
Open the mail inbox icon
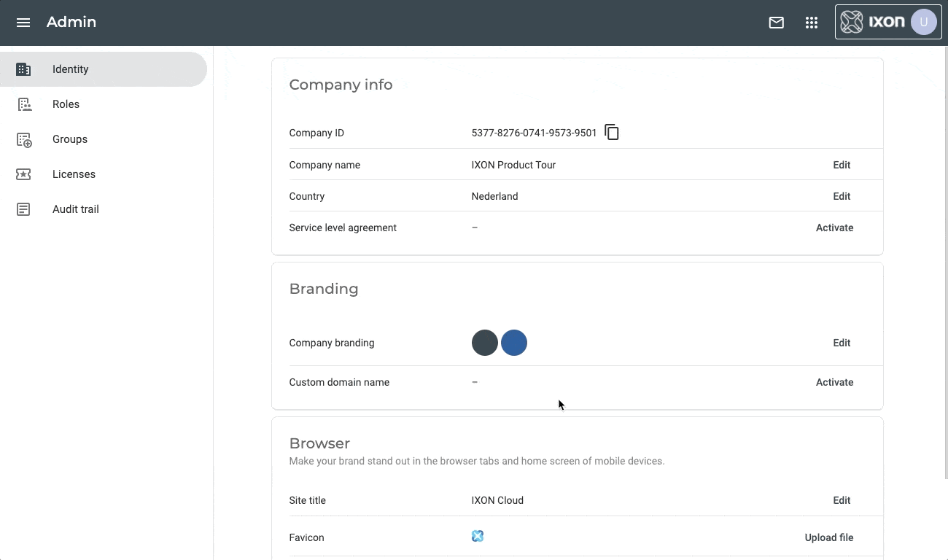pos(777,23)
